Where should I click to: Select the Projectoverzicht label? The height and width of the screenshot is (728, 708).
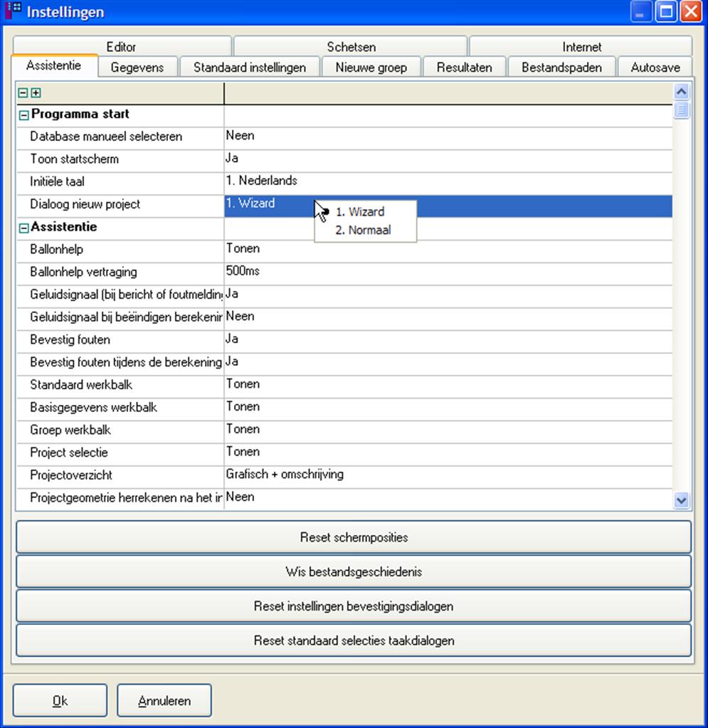click(x=71, y=475)
